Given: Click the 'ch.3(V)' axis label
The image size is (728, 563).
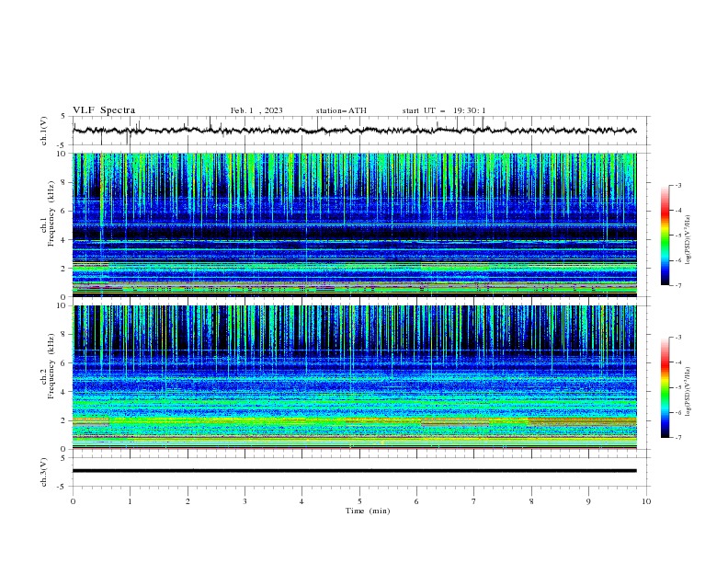Looking at the screenshot, I should tap(44, 472).
